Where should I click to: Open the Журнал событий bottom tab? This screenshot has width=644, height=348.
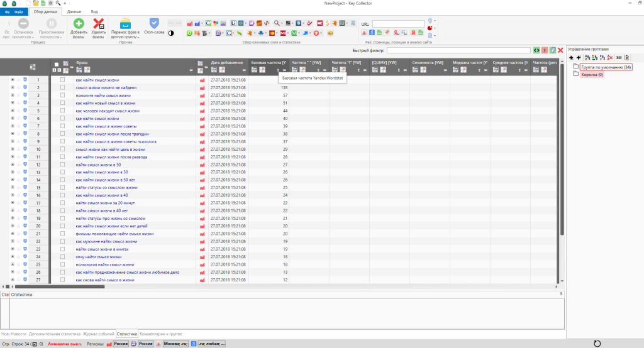pyautogui.click(x=99, y=334)
